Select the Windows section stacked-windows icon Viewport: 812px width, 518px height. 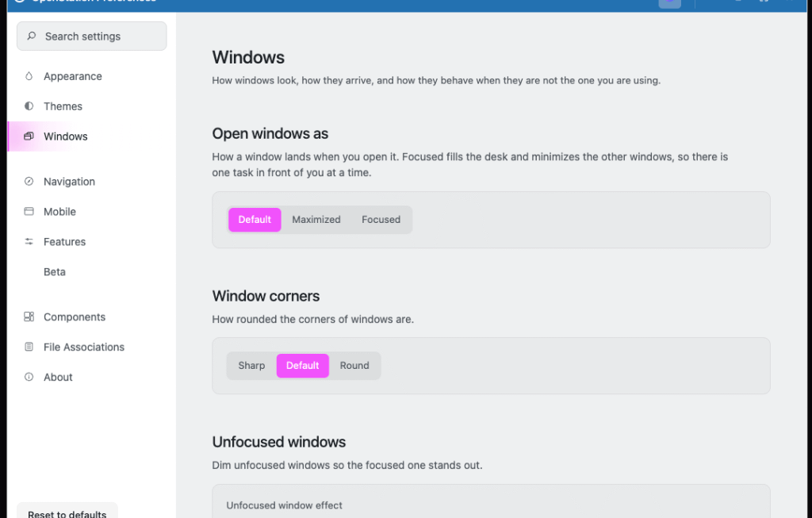[29, 136]
